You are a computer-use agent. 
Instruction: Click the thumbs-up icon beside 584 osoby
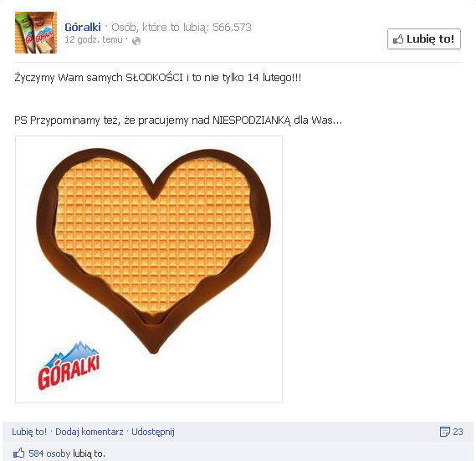coord(18,453)
